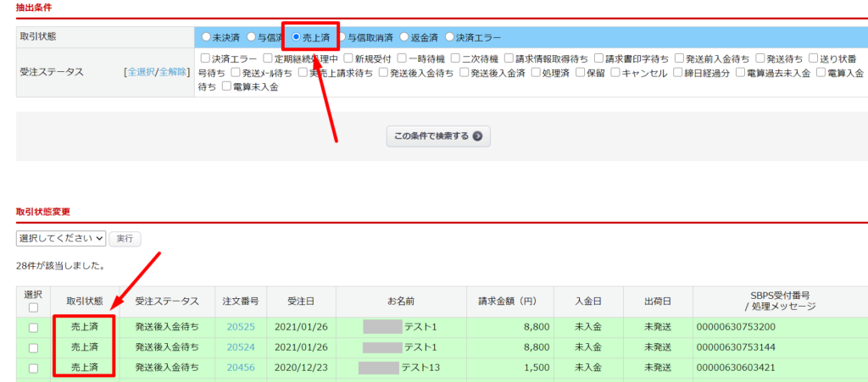Open order number 20456 link
Screen dimensions: 868x382
(241, 368)
